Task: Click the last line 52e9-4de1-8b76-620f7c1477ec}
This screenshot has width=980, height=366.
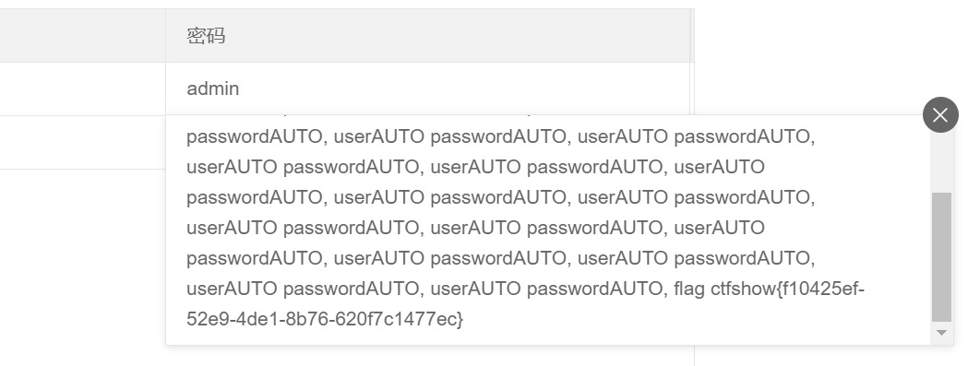Action: pos(325,319)
